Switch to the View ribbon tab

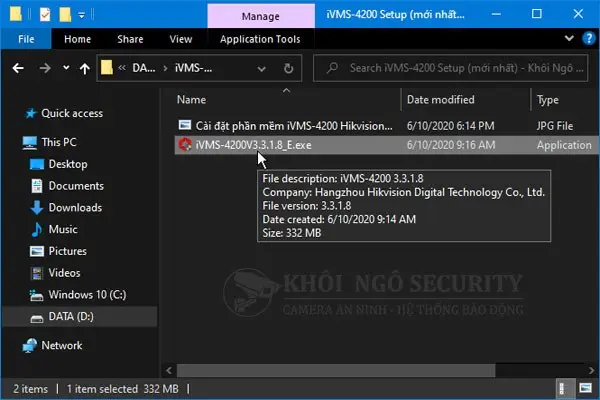click(x=181, y=39)
